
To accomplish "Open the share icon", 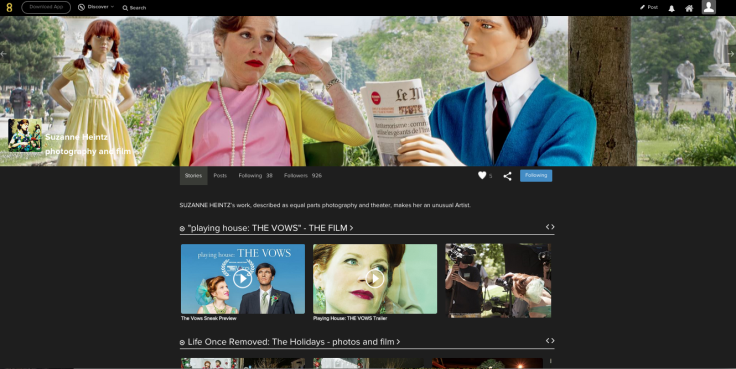I will tap(507, 176).
